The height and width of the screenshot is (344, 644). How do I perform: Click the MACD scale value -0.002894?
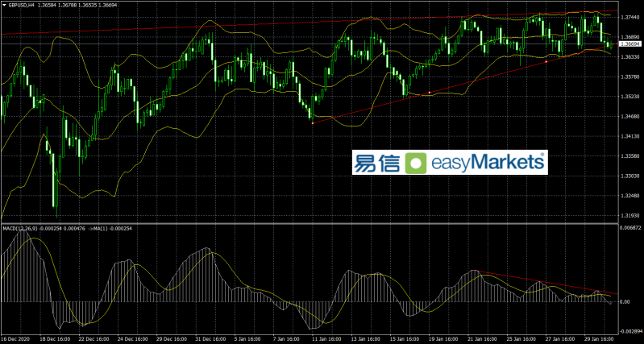632,331
